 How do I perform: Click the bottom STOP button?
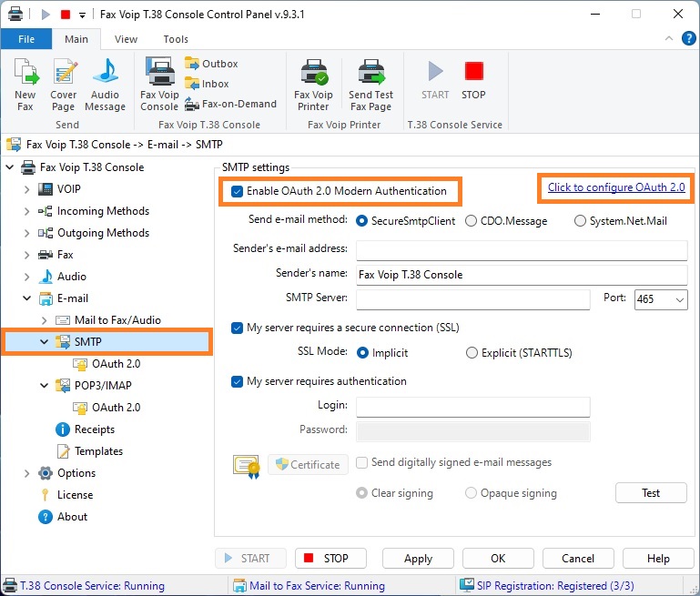point(330,559)
